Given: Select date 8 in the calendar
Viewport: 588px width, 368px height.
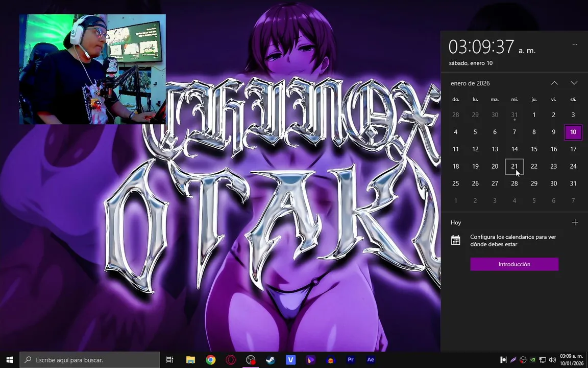Looking at the screenshot, I should point(534,132).
